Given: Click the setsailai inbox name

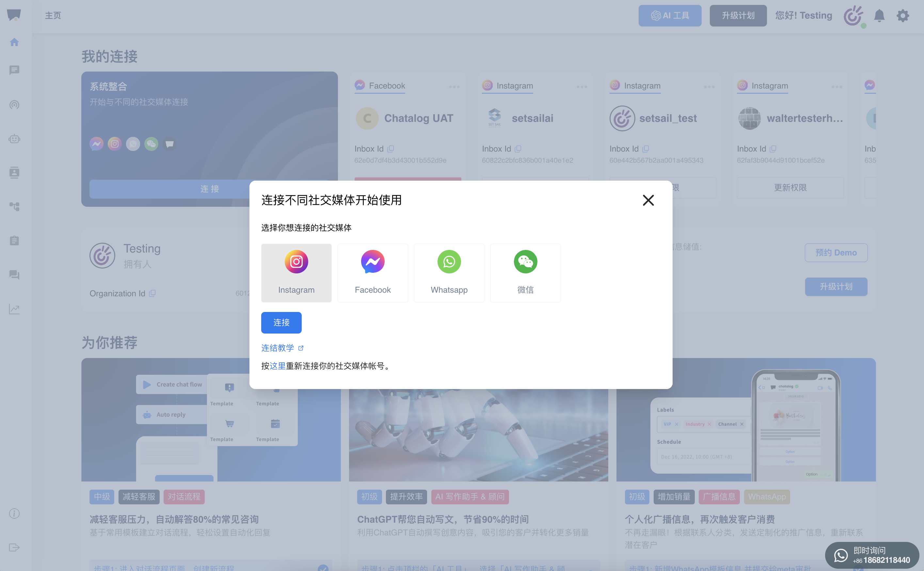Looking at the screenshot, I should (x=532, y=118).
